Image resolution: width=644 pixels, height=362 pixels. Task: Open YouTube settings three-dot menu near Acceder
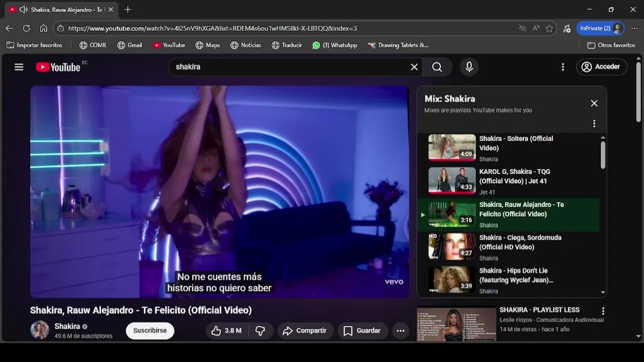coord(563,67)
